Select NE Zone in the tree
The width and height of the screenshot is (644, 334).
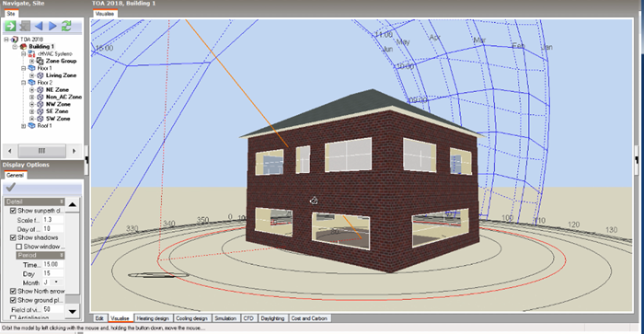click(57, 89)
